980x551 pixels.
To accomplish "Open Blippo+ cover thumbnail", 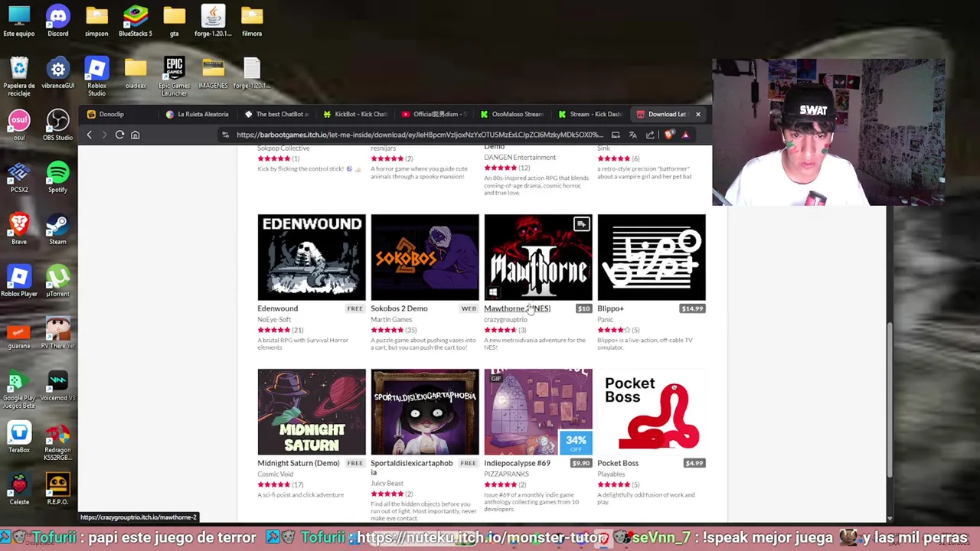I will pyautogui.click(x=652, y=257).
